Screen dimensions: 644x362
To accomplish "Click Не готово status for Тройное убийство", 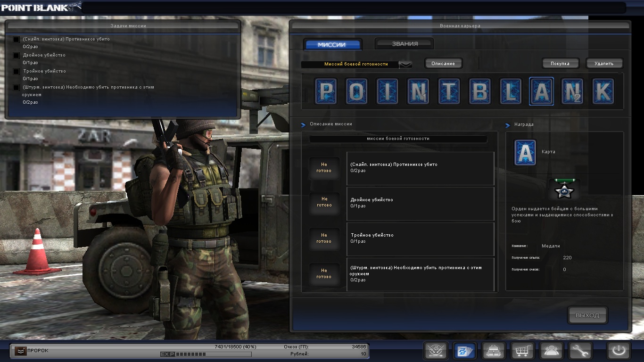I will (x=324, y=238).
